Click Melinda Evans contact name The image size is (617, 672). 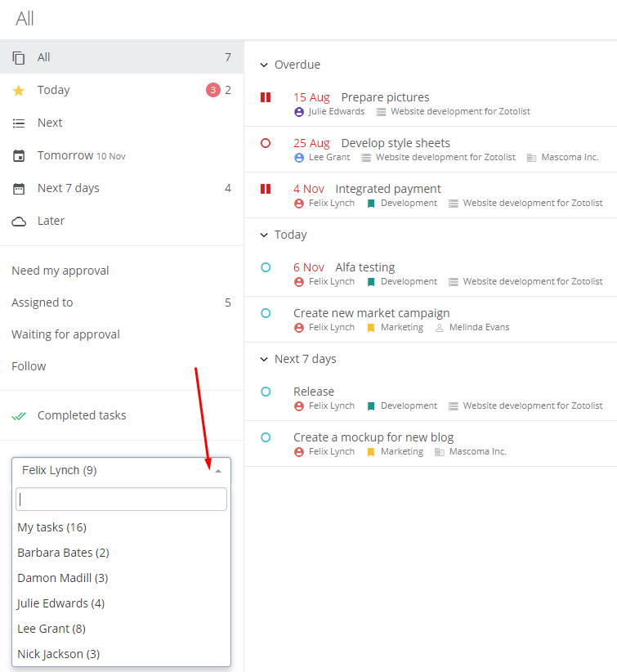(479, 328)
